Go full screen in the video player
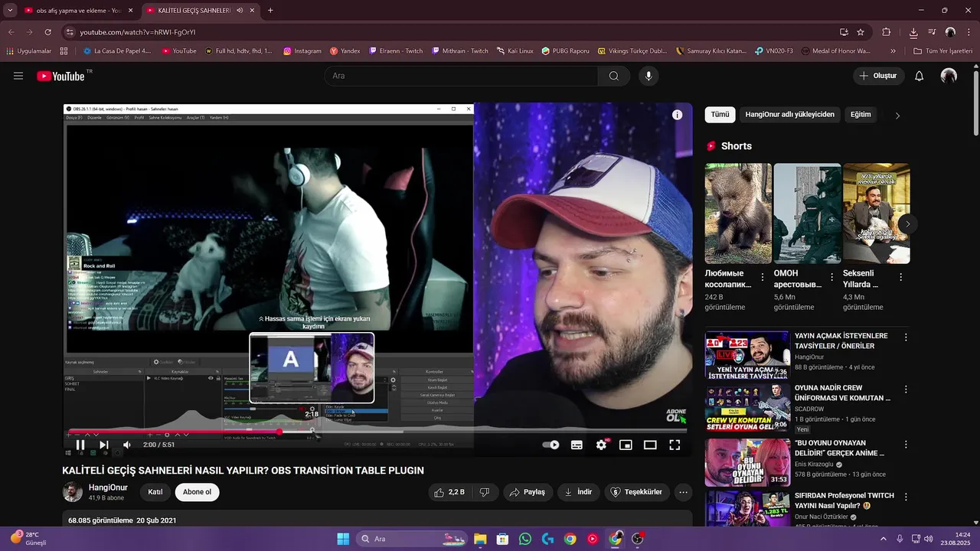 point(675,445)
